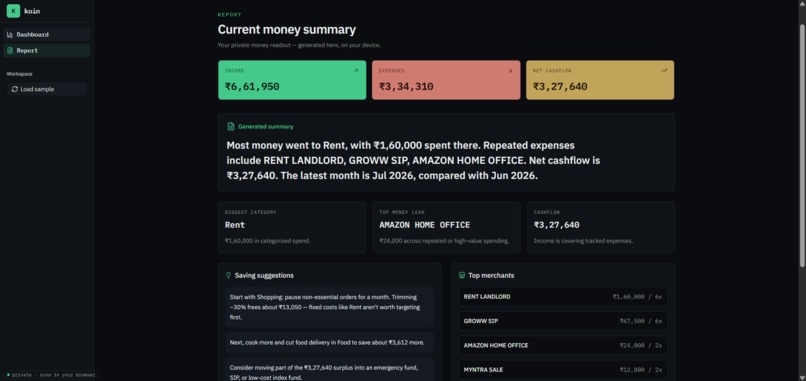This screenshot has width=806, height=381.
Task: Click the Saving suggestions heading
Action: (x=264, y=276)
